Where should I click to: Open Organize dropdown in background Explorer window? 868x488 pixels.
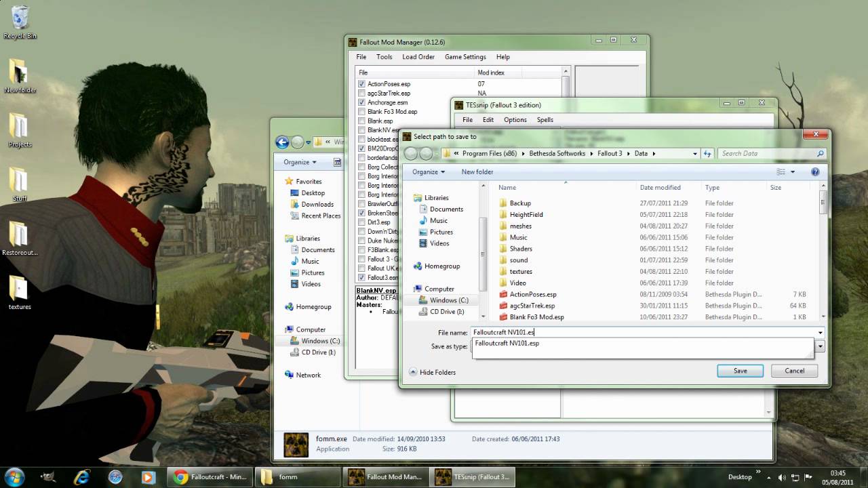(300, 163)
